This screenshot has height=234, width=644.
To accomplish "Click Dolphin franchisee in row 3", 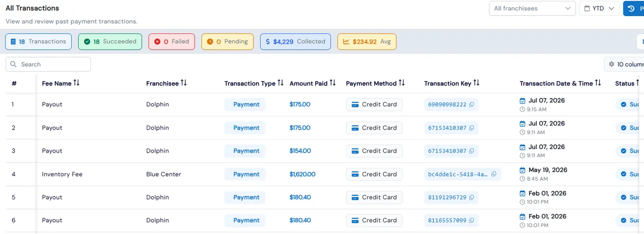I will (x=157, y=151).
